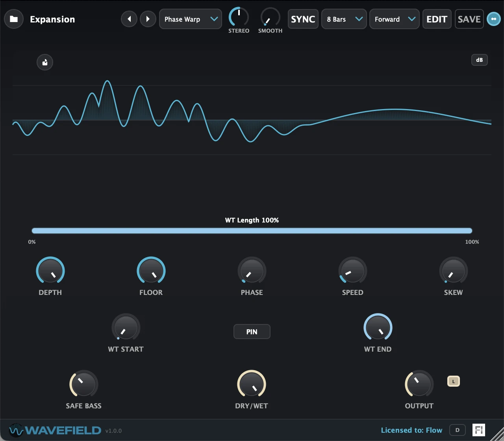This screenshot has height=441, width=504.
Task: Toggle the dB display mode
Action: (479, 60)
